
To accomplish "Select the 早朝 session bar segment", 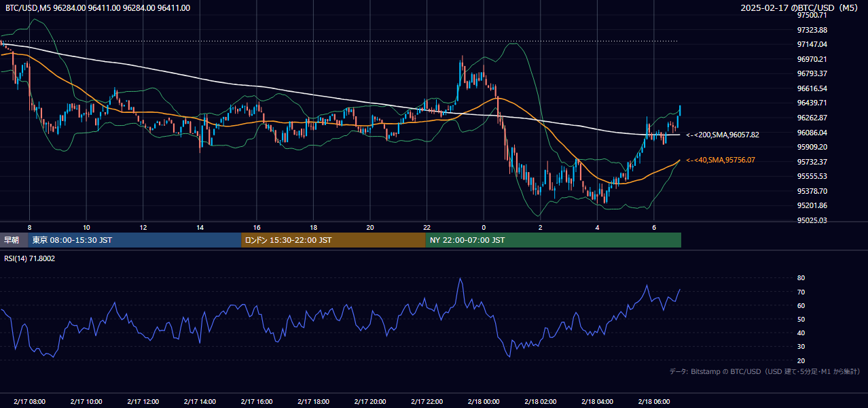I will pos(14,240).
